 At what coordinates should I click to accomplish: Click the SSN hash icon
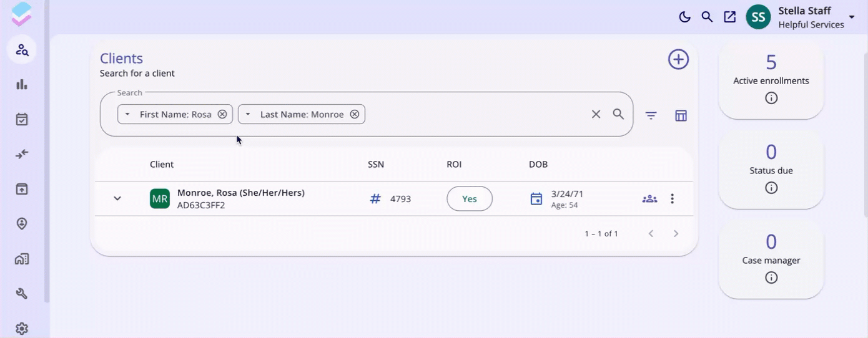click(375, 199)
